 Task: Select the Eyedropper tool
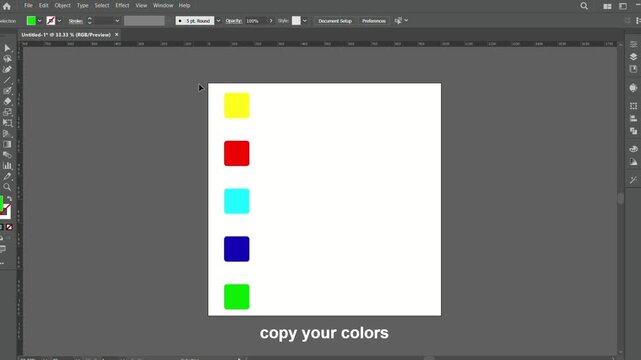[7, 176]
